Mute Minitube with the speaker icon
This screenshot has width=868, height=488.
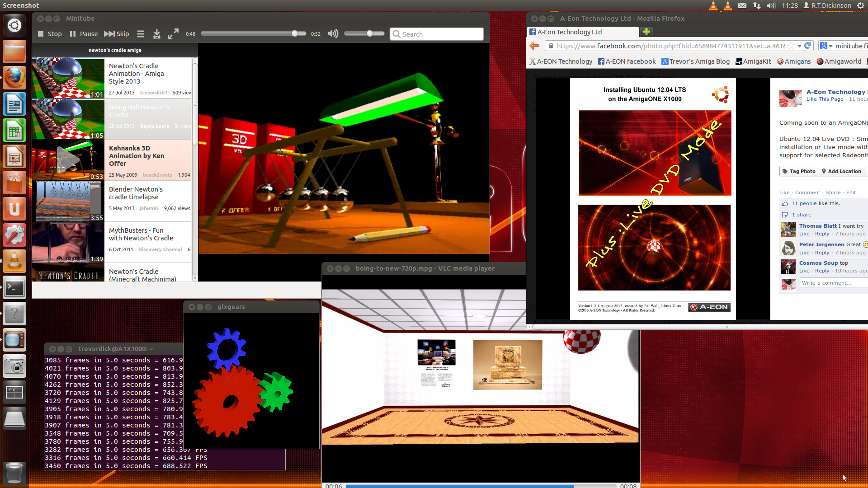333,34
